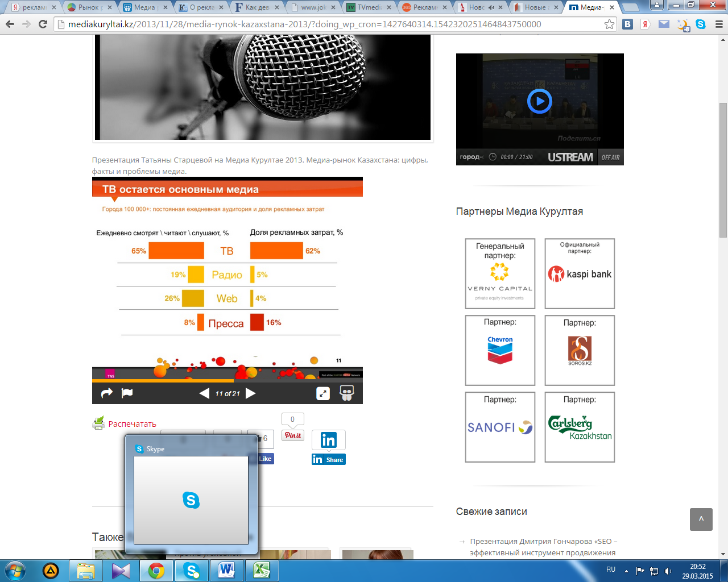Open the Soros KZ partner logo
Image resolution: width=728 pixels, height=582 pixels.
pyautogui.click(x=580, y=350)
